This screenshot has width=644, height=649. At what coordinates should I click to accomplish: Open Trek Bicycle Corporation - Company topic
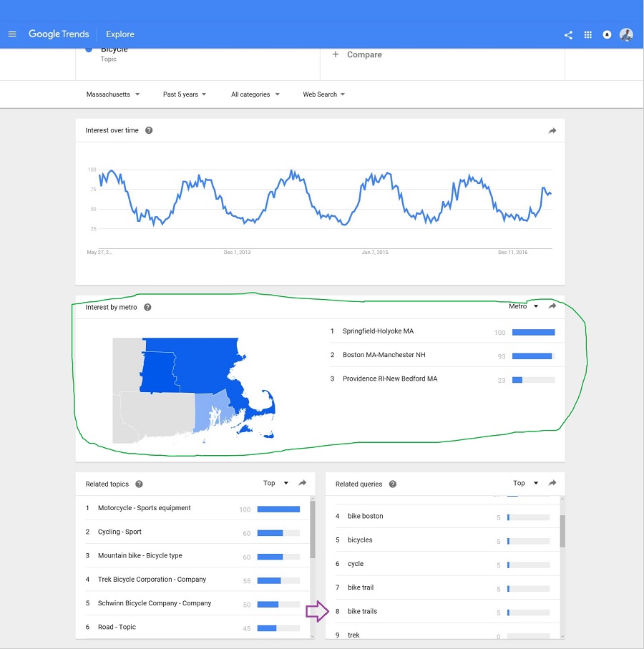[x=193, y=580]
